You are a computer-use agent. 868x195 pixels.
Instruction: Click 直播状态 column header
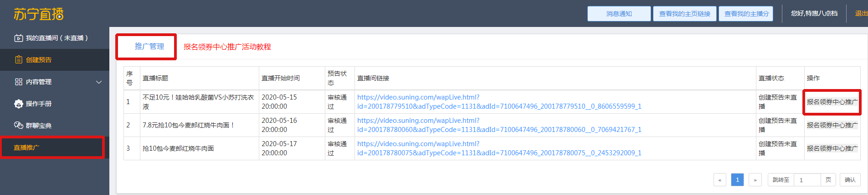point(771,78)
